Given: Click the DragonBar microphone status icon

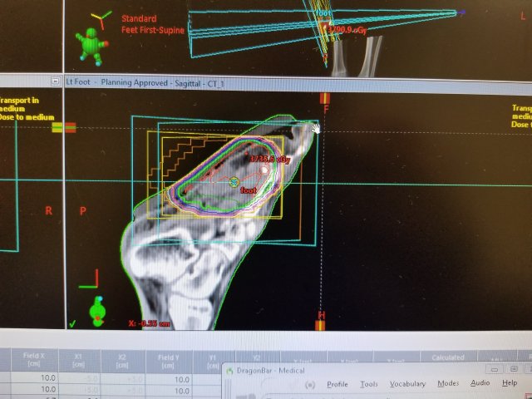Looking at the screenshot, I should click(310, 384).
